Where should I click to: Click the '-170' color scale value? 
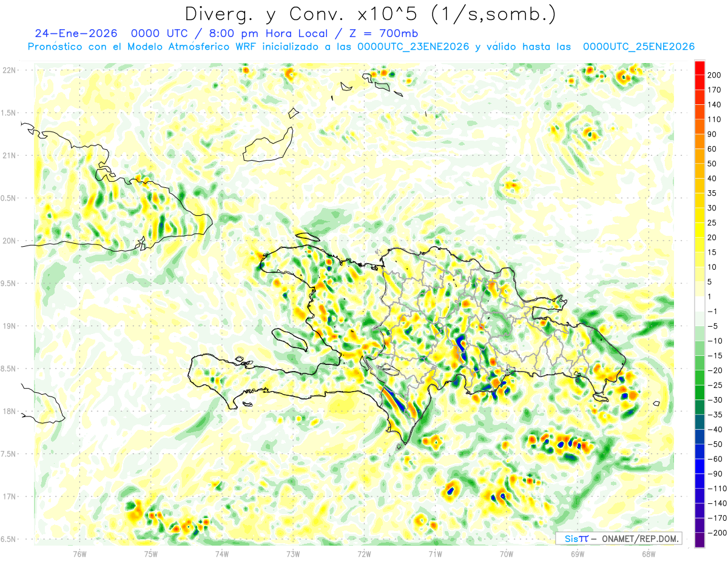coord(716,518)
